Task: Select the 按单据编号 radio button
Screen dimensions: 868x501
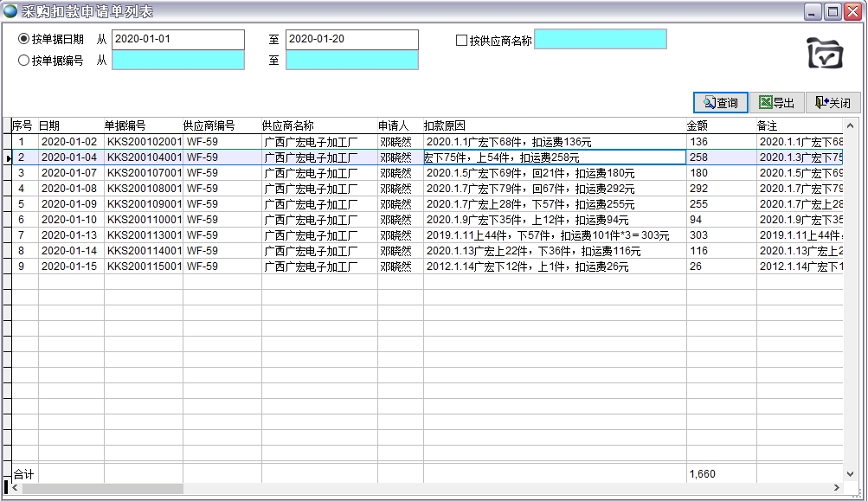Action: point(23,61)
